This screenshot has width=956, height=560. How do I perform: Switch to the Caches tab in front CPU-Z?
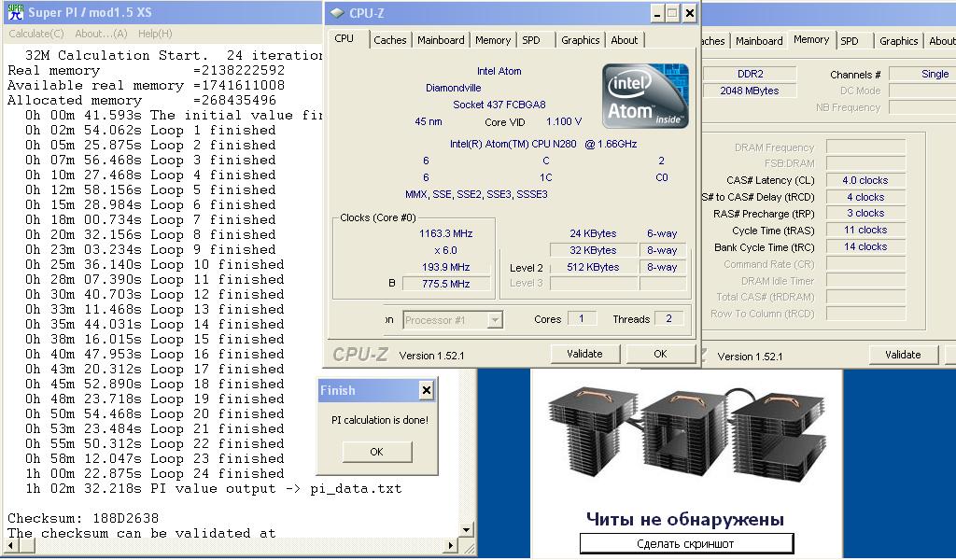tap(389, 40)
